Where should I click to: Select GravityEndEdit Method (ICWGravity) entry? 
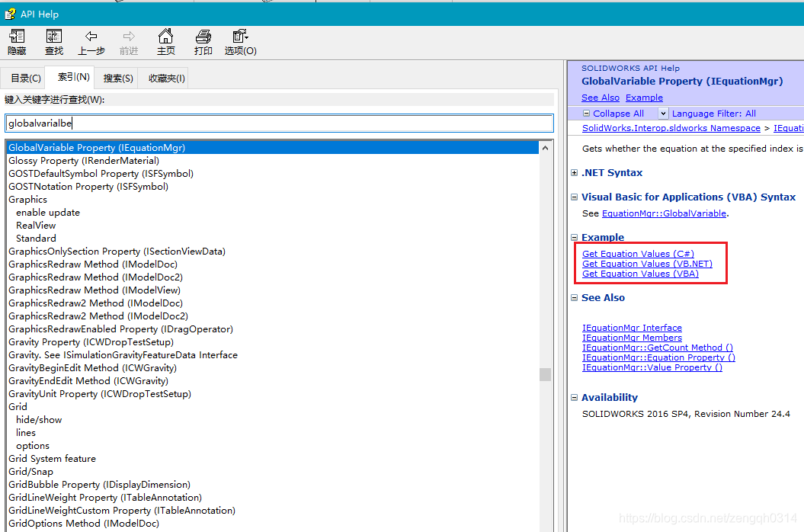tap(88, 380)
